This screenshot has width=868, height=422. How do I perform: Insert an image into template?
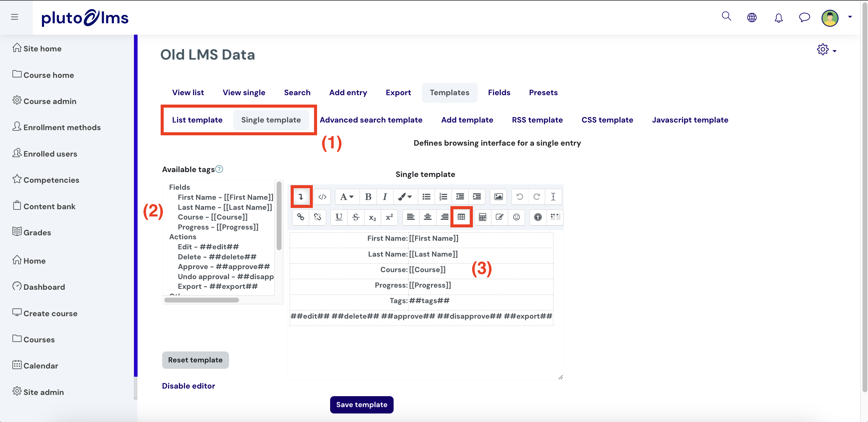coord(498,197)
